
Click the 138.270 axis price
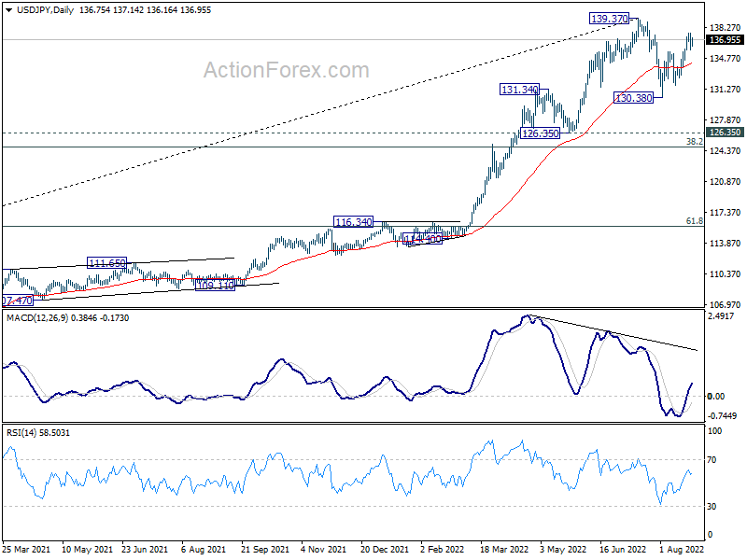pyautogui.click(x=725, y=28)
